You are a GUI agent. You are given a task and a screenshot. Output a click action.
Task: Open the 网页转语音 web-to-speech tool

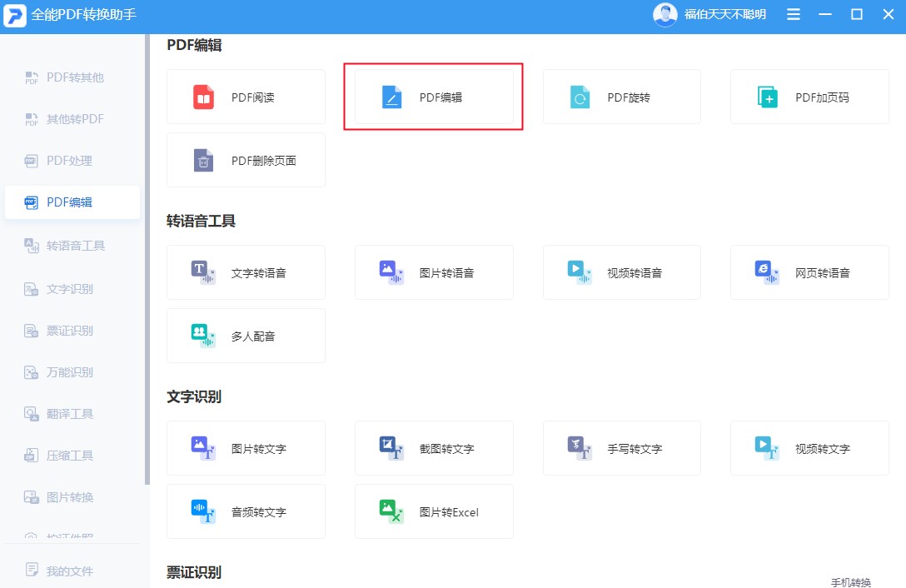click(809, 272)
